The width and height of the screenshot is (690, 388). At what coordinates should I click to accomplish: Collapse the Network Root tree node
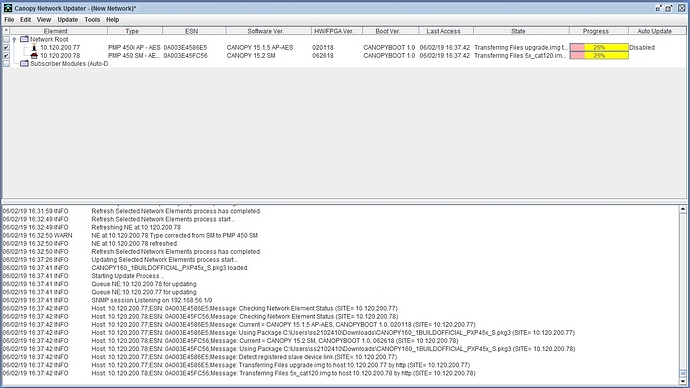[x=14, y=40]
